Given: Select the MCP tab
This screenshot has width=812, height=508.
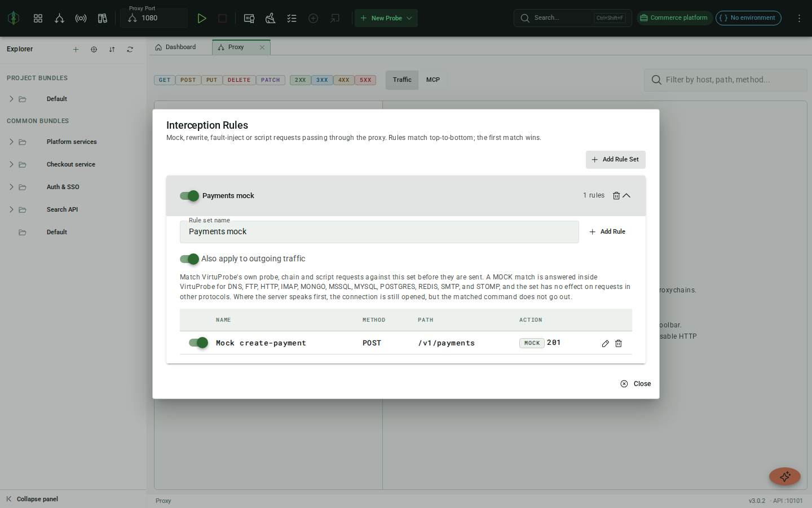Looking at the screenshot, I should (433, 80).
